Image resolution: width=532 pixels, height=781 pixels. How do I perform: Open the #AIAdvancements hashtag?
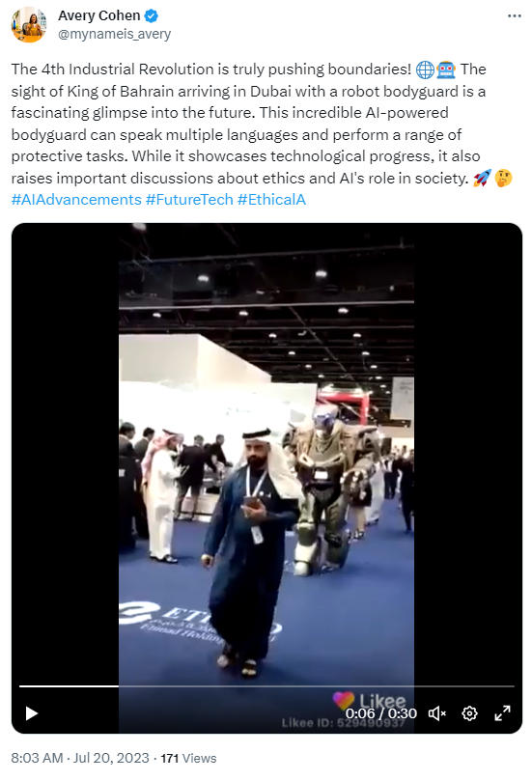pyautogui.click(x=76, y=200)
